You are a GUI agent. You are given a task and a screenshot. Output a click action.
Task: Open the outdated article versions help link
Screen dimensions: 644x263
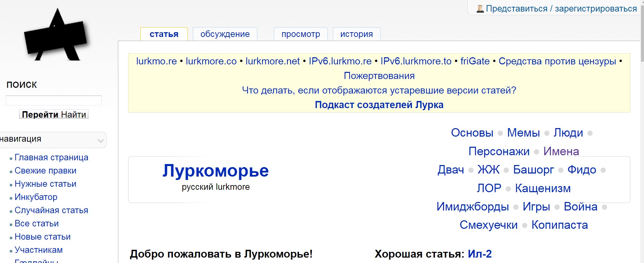tap(379, 90)
